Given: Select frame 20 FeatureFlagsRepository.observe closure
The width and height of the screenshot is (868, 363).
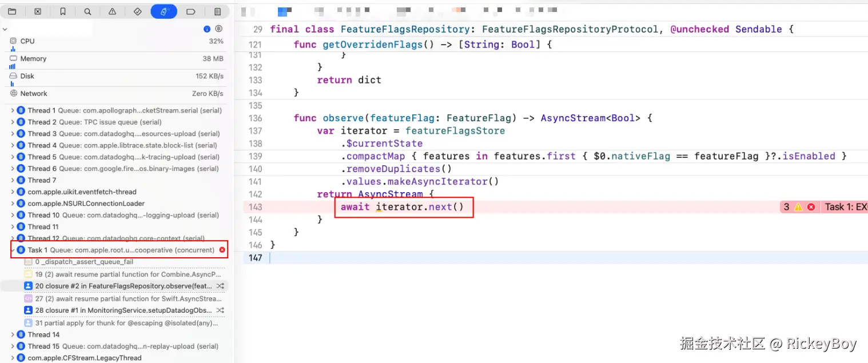Looking at the screenshot, I should click(x=117, y=286).
